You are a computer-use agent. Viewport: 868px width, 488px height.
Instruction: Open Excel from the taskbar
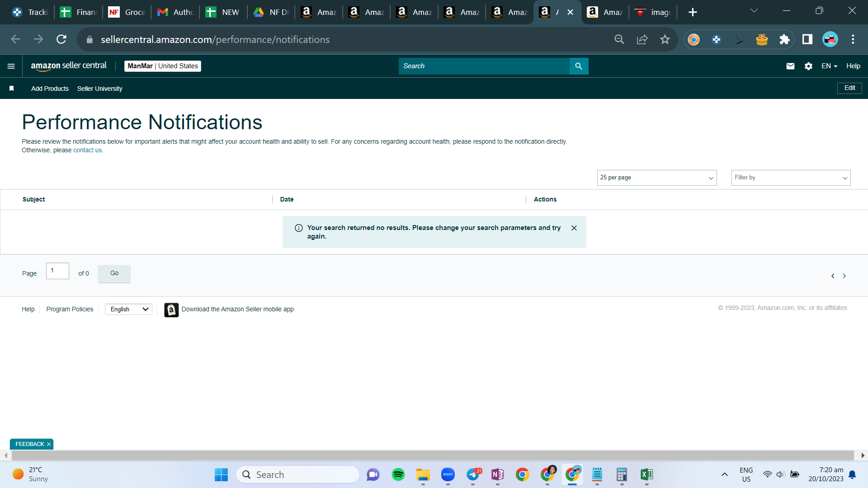(646, 474)
